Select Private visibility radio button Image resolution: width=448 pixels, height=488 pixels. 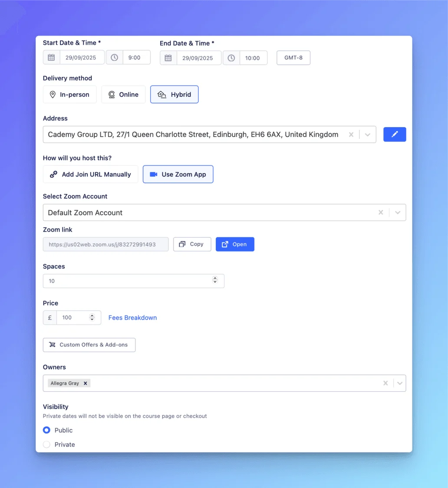(47, 445)
